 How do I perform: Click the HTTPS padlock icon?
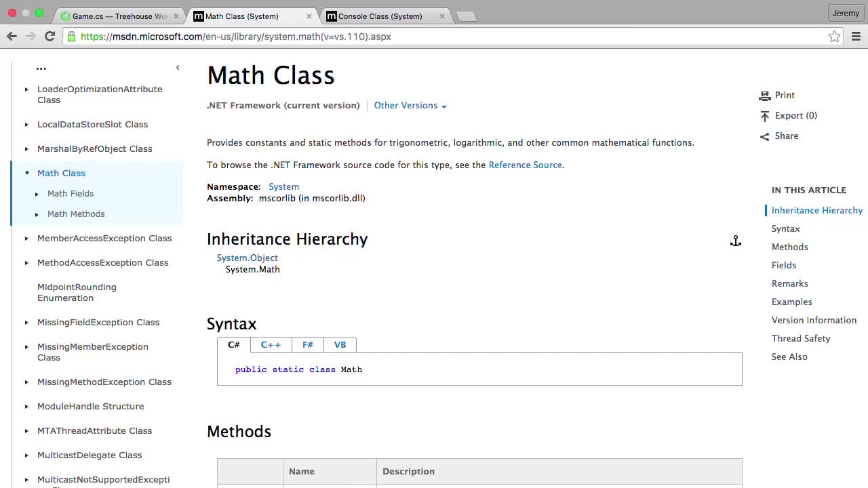coord(71,37)
